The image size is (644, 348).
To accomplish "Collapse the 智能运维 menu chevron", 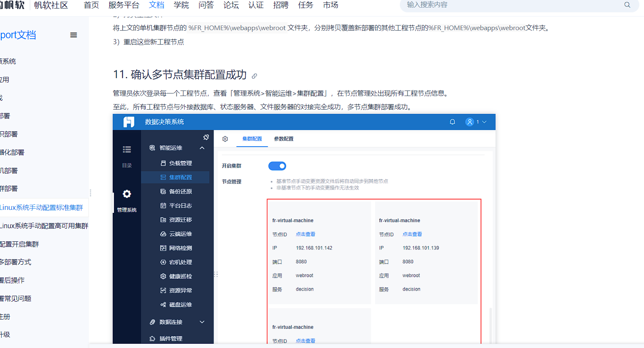I will 202,148.
